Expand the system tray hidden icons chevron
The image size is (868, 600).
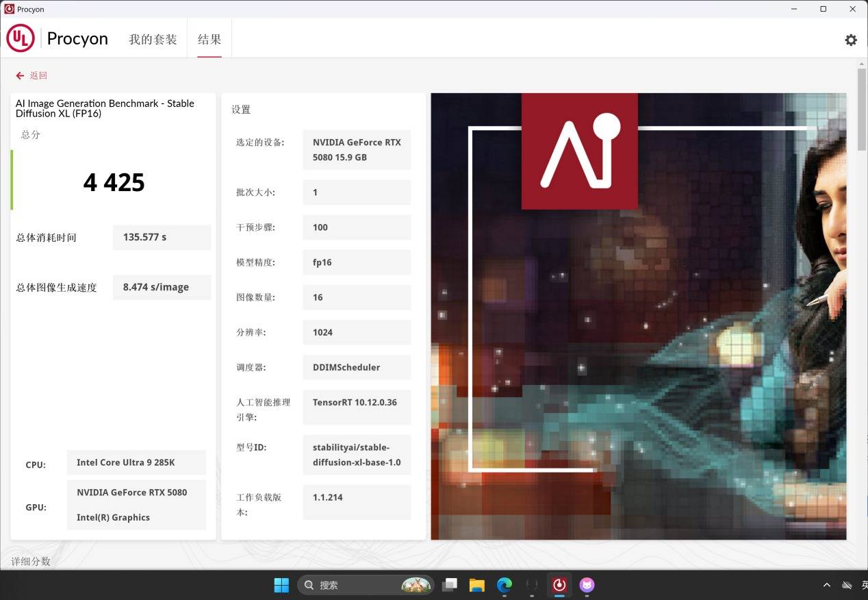coord(827,585)
